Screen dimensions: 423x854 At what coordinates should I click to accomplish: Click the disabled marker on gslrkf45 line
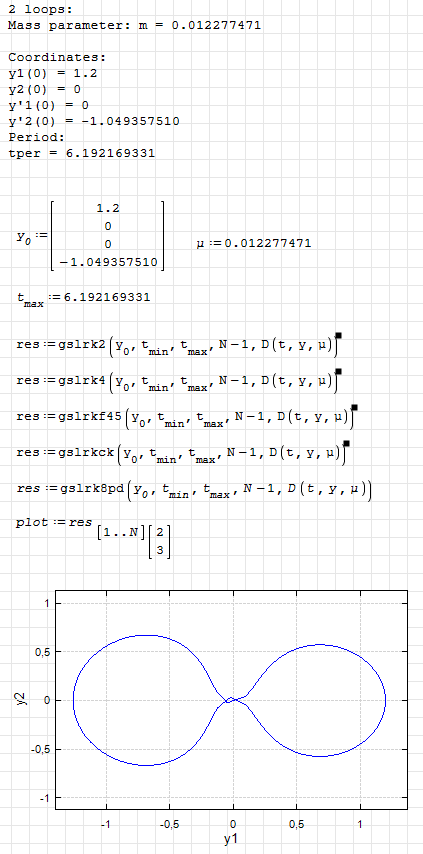[x=354, y=407]
